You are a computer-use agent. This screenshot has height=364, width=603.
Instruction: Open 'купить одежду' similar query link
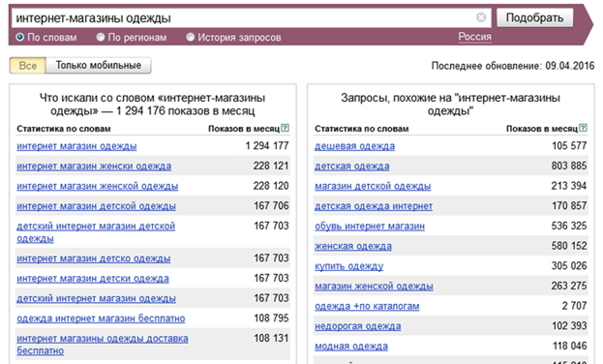pyautogui.click(x=348, y=266)
